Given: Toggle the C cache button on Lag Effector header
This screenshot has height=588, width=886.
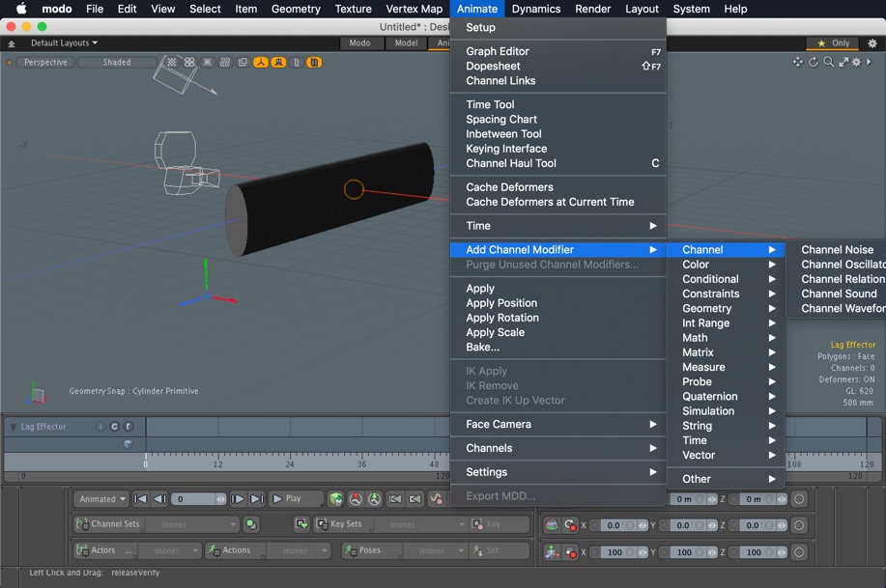Looking at the screenshot, I should [x=114, y=426].
